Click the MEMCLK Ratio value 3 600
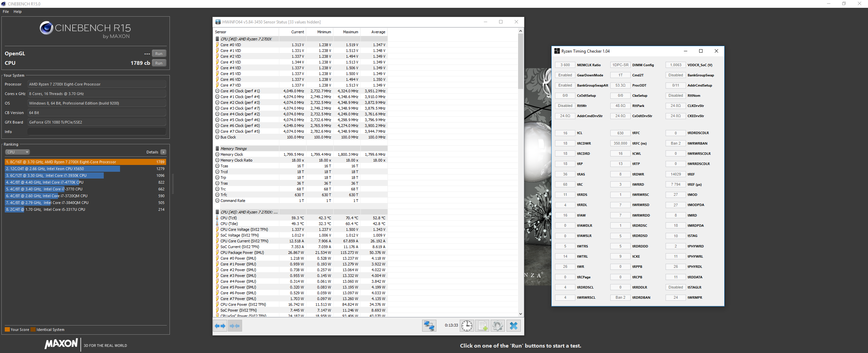 click(x=565, y=65)
